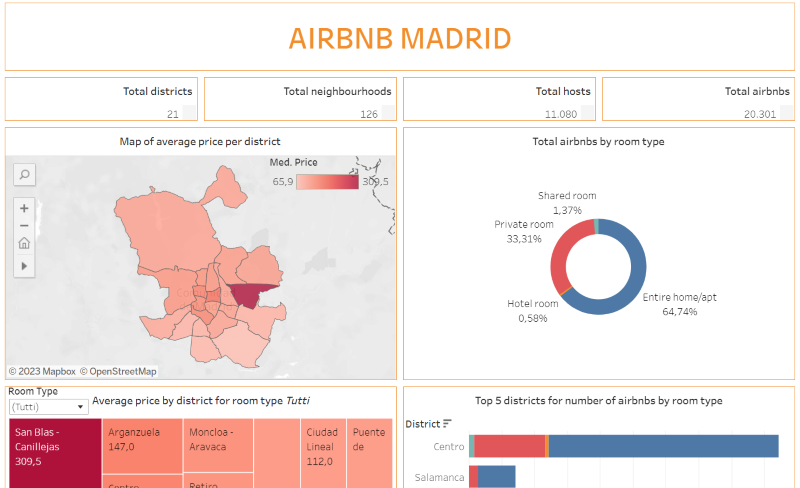Click the Total hosts value 11.080
The height and width of the screenshot is (488, 800).
pos(561,114)
